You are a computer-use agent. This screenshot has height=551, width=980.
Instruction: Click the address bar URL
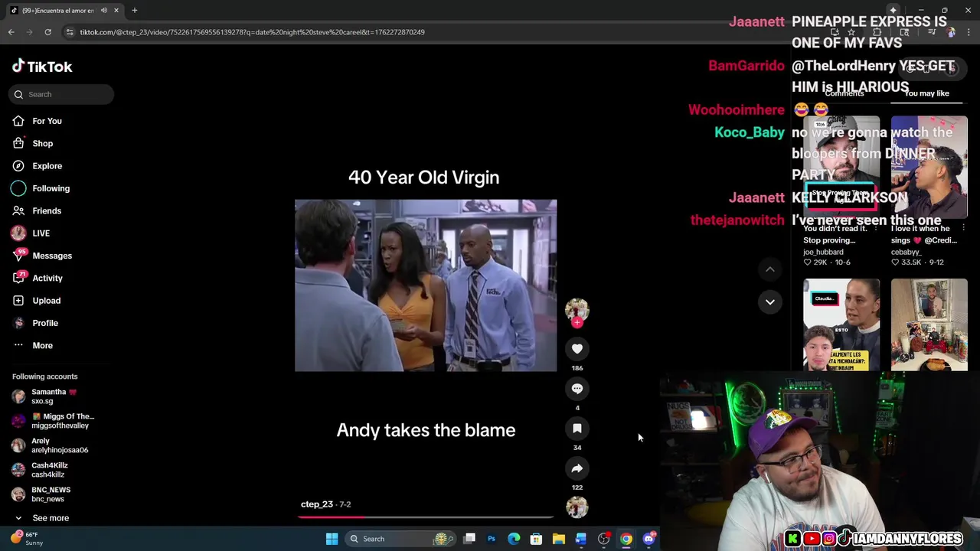click(x=253, y=32)
